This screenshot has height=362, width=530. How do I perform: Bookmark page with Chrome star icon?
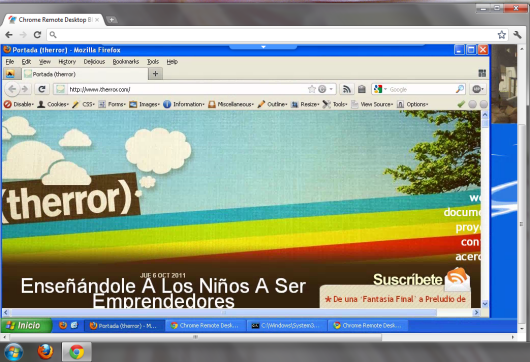502,34
